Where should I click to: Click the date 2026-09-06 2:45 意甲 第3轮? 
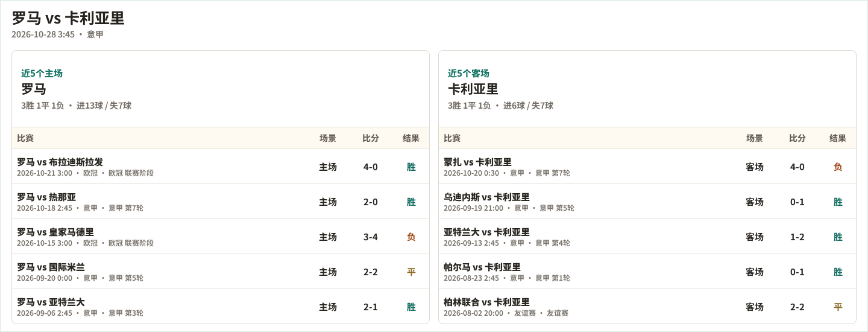[80, 313]
